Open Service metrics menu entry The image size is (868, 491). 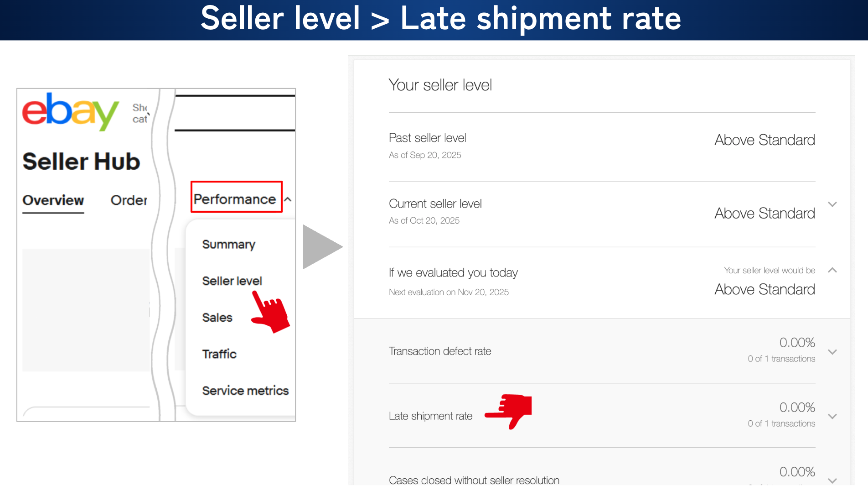[x=245, y=391]
